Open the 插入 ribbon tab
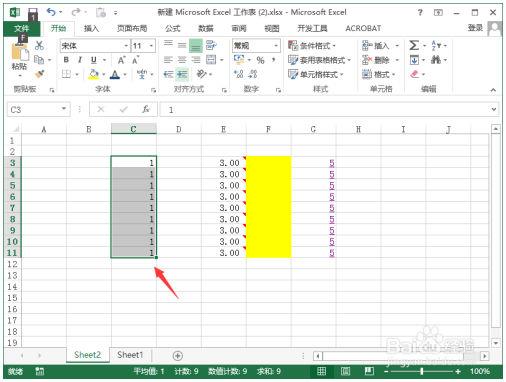 click(91, 28)
